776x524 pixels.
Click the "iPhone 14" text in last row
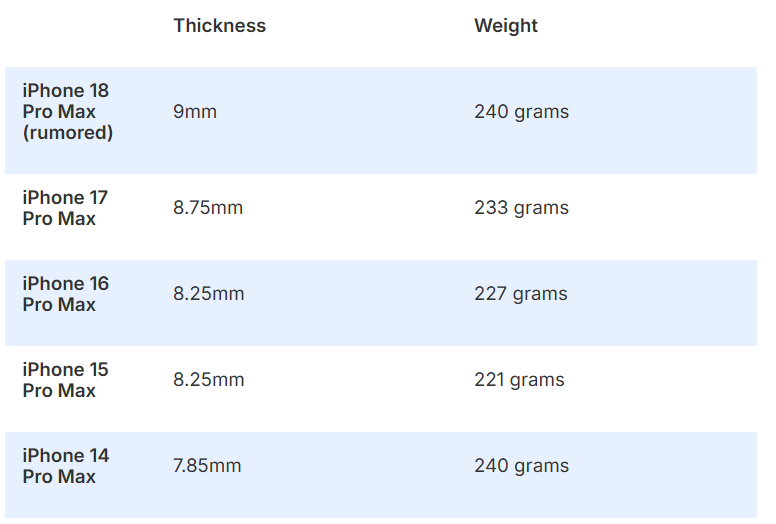click(65, 456)
